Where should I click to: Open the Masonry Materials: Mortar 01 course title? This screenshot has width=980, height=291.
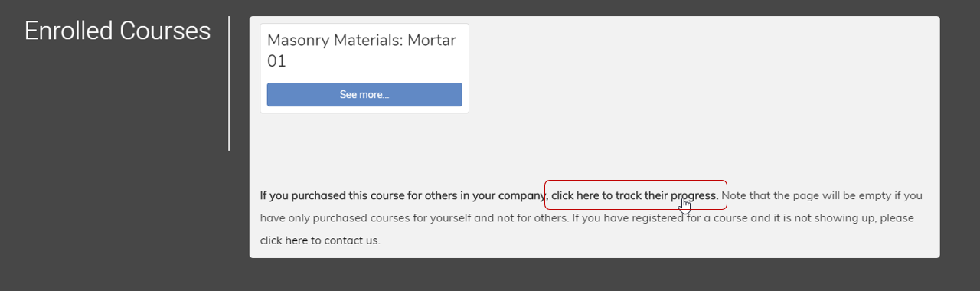click(361, 51)
